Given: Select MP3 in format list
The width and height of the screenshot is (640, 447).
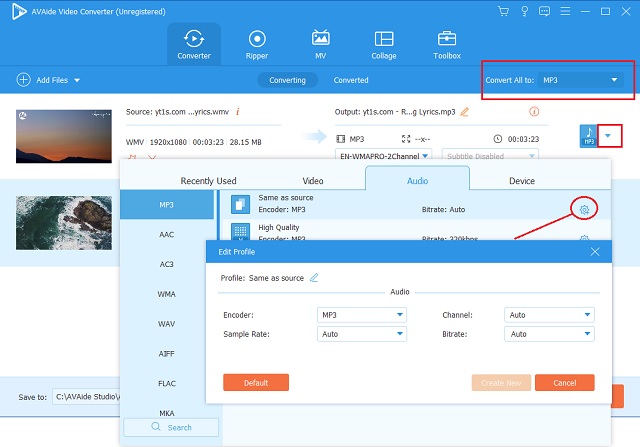Looking at the screenshot, I should (x=167, y=205).
